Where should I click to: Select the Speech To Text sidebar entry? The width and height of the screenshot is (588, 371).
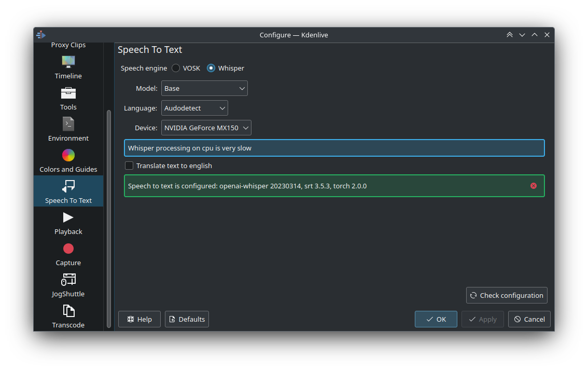(x=68, y=191)
